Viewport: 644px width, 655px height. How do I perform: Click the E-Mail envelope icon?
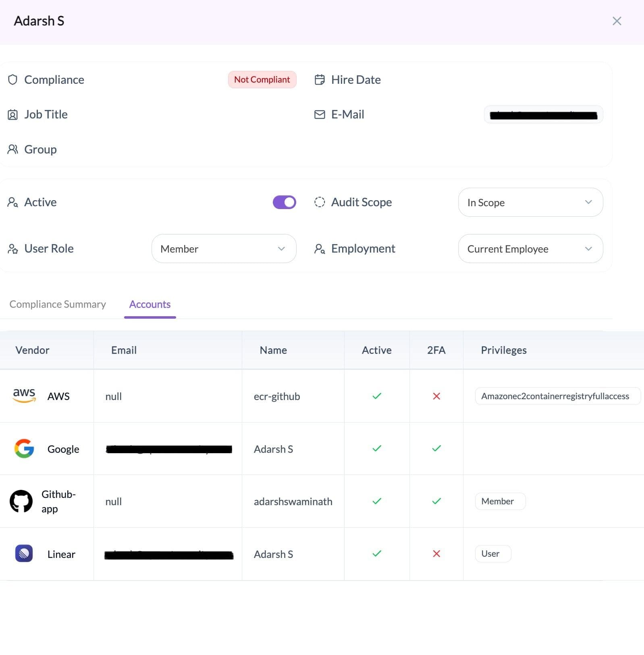(320, 114)
